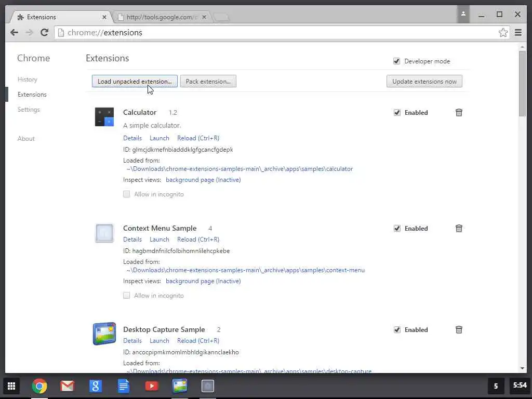Open the gray square app on the shelf

click(208, 386)
